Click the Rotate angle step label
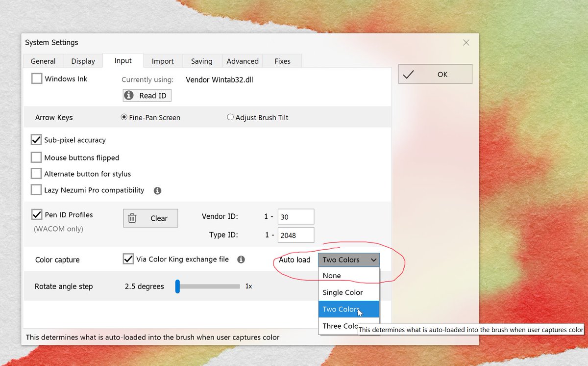588x366 pixels. click(64, 287)
